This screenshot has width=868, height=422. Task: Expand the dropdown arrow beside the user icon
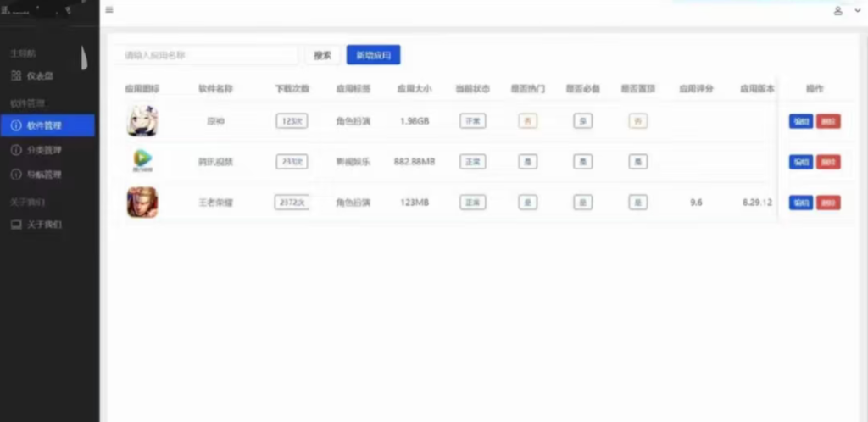click(858, 10)
